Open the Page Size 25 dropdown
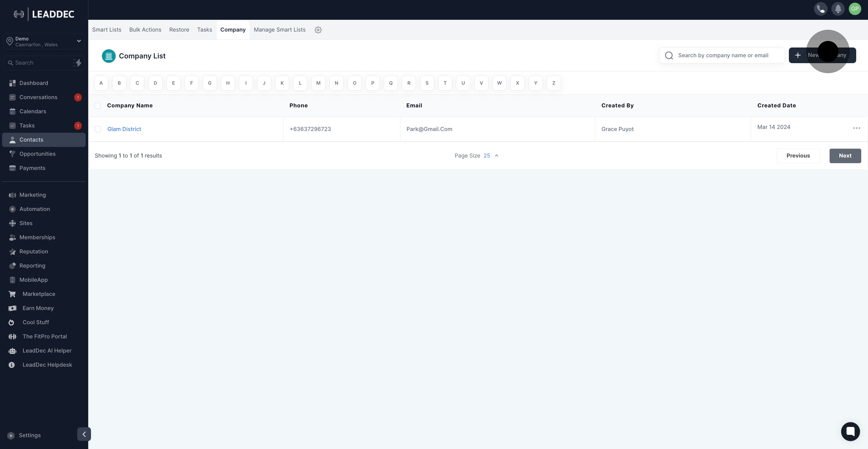The height and width of the screenshot is (449, 868). 477,155
